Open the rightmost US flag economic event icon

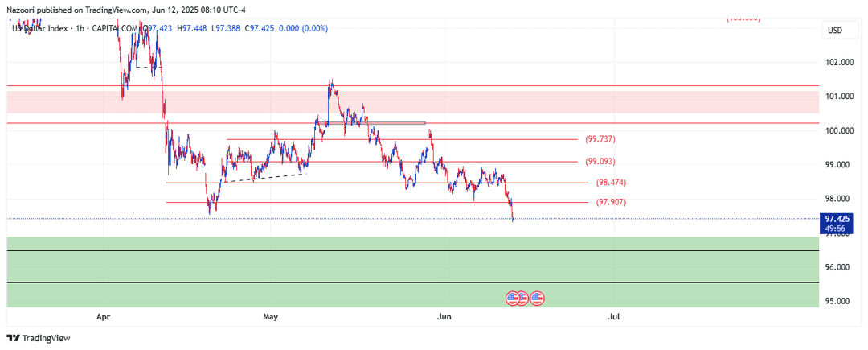(537, 299)
